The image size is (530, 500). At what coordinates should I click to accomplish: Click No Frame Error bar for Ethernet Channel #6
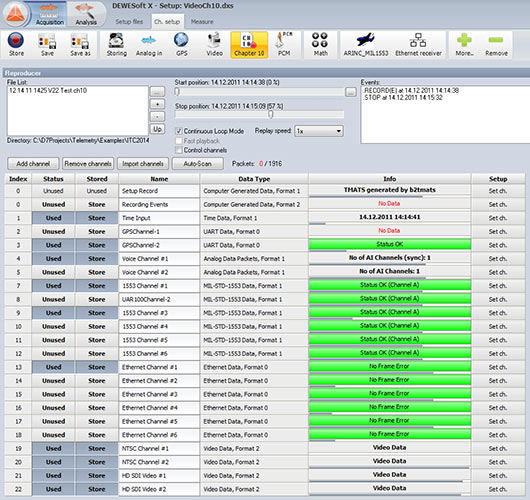(390, 434)
